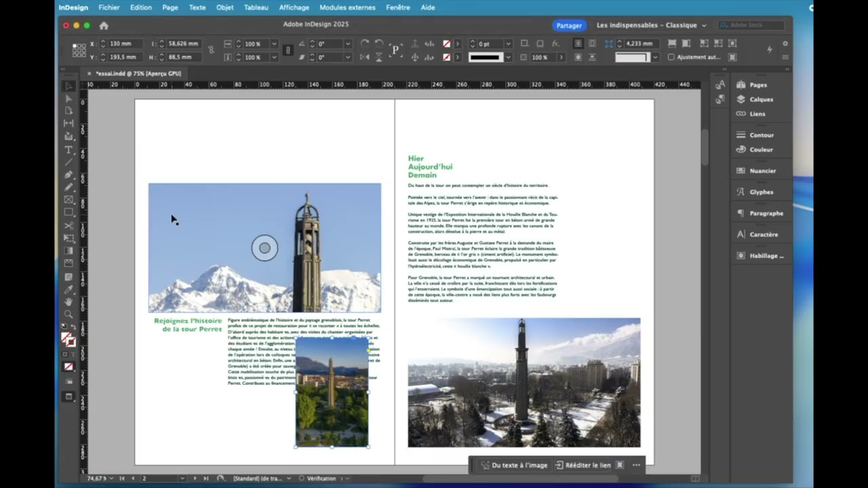Open the horizontal scale percentage dropdown

pos(274,43)
